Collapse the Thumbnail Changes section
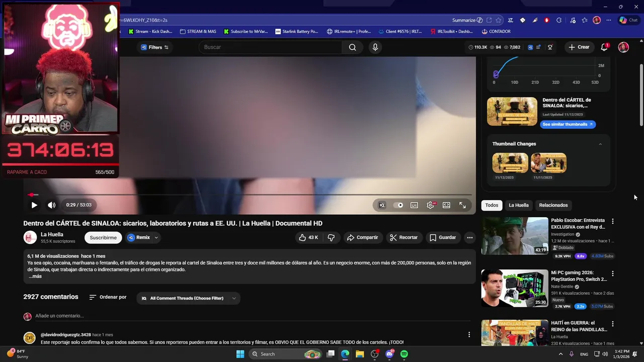The image size is (644, 362). tap(600, 144)
